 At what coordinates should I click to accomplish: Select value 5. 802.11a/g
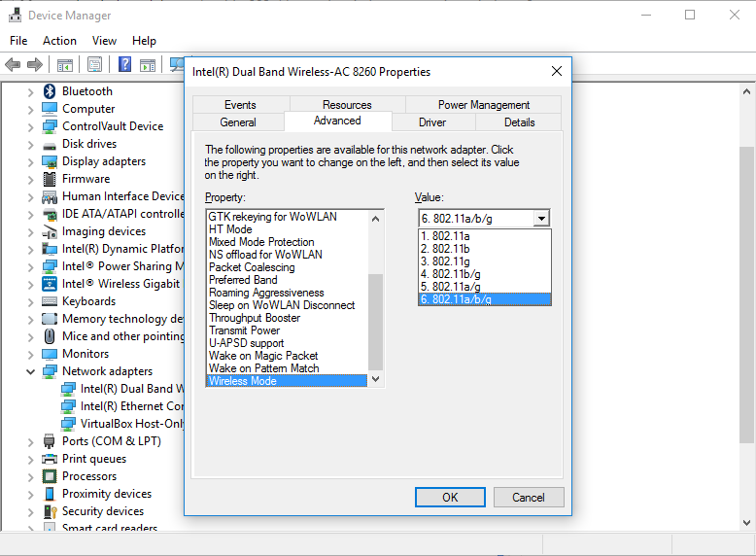click(485, 287)
